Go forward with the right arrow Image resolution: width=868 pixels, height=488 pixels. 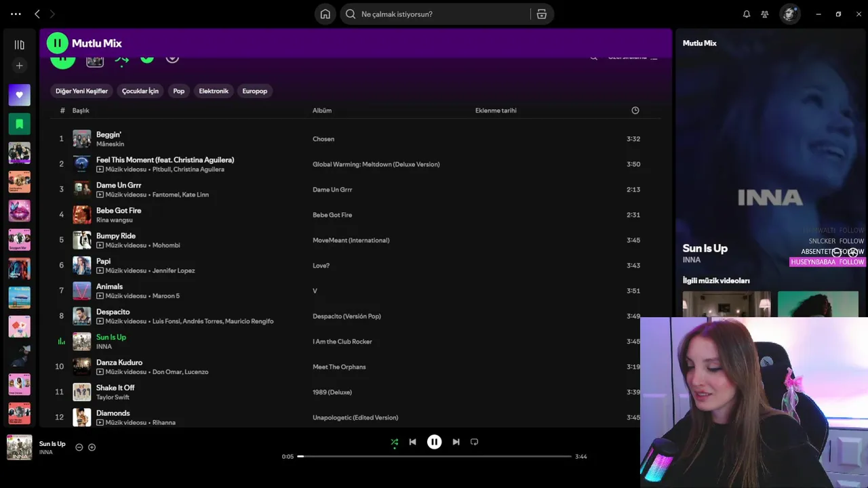tap(52, 14)
